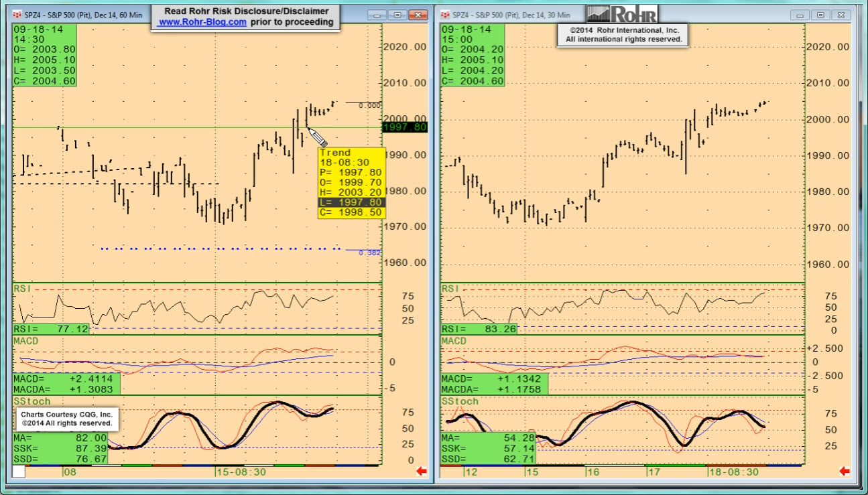Maximize the 60 Min chart window
Viewport: 868px width, 495px height.
397,15
